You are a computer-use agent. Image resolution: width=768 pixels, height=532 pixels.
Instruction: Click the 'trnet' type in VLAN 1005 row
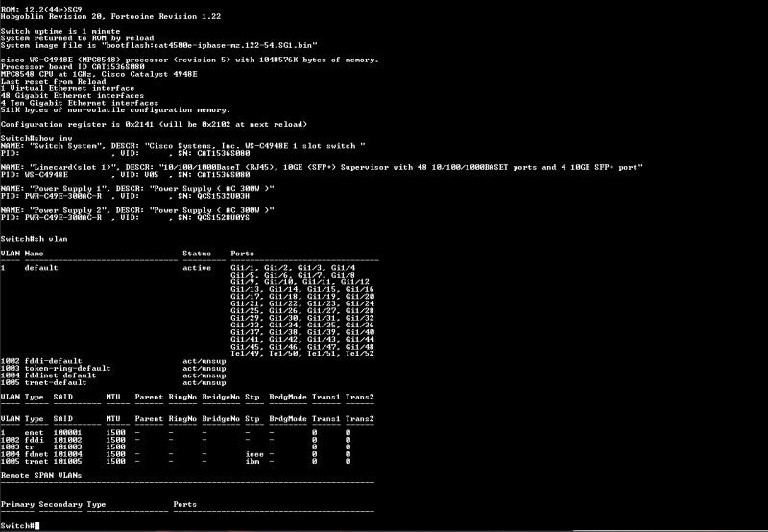[36, 462]
